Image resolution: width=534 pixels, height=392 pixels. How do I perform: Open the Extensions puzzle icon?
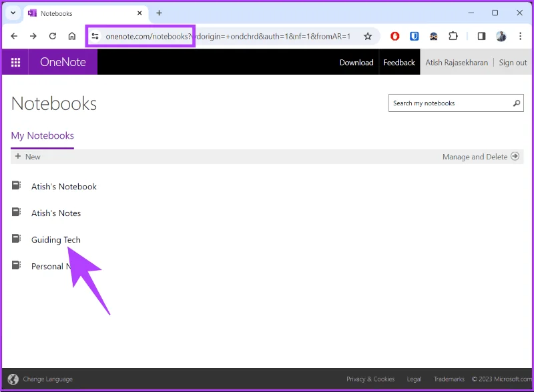pos(453,36)
